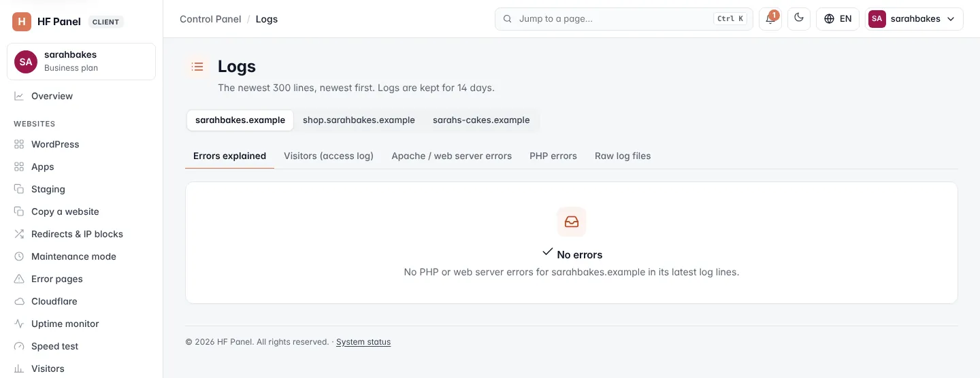
Task: Select the shop.sarahbakes.example domain tab
Action: [359, 120]
